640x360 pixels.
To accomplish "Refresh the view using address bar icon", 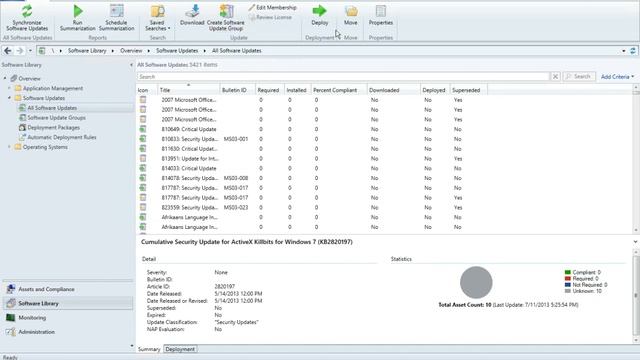I will coord(633,51).
